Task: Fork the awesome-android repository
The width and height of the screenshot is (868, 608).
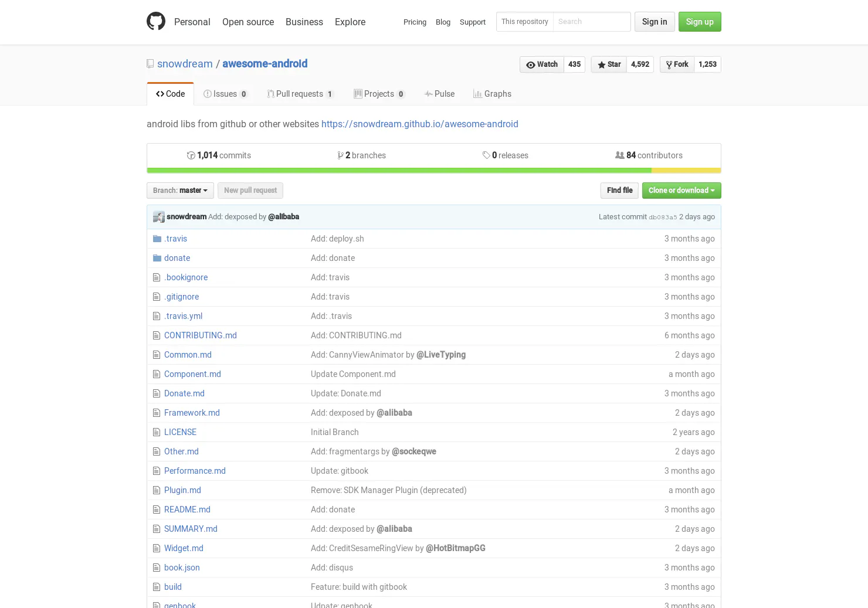Action: (677, 64)
